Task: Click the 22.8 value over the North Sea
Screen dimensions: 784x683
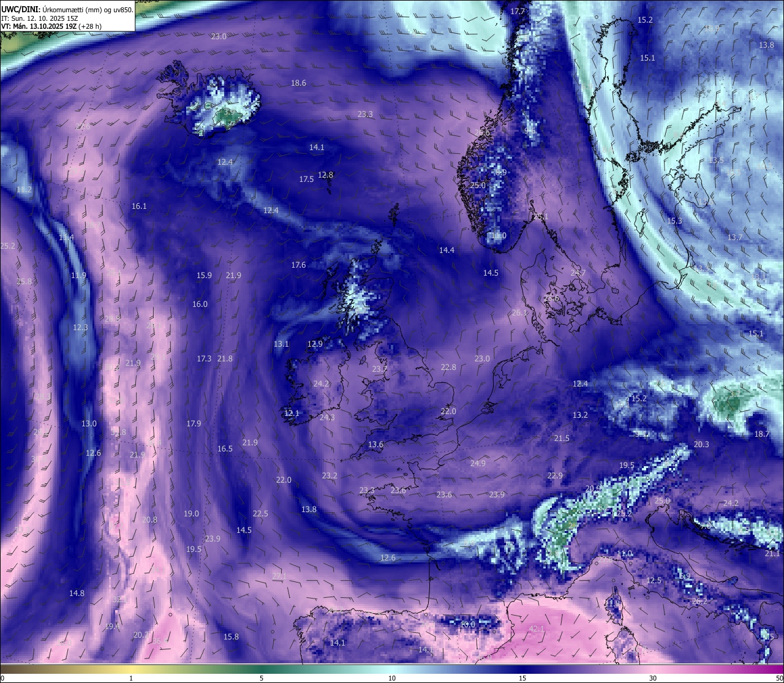Action: (448, 368)
